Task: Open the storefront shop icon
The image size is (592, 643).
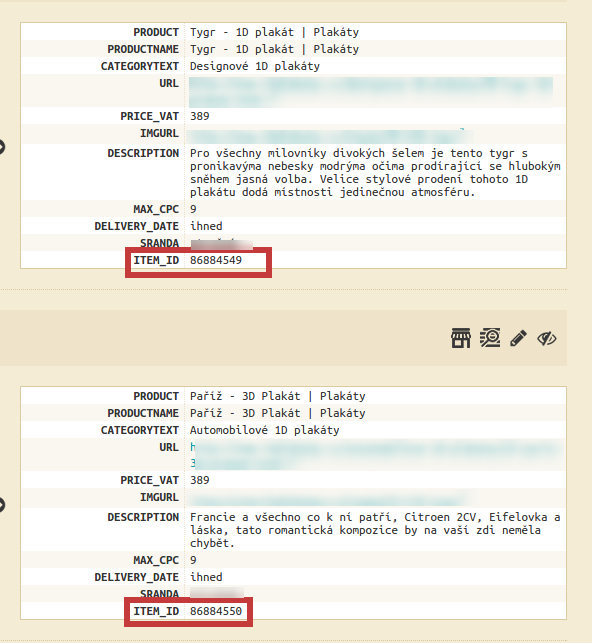Action: click(x=461, y=338)
